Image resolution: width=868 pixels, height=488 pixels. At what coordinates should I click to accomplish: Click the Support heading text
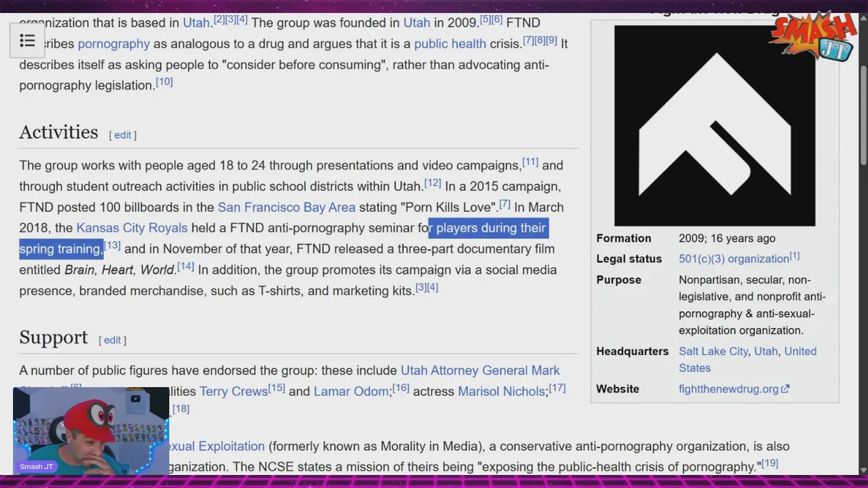click(x=54, y=337)
